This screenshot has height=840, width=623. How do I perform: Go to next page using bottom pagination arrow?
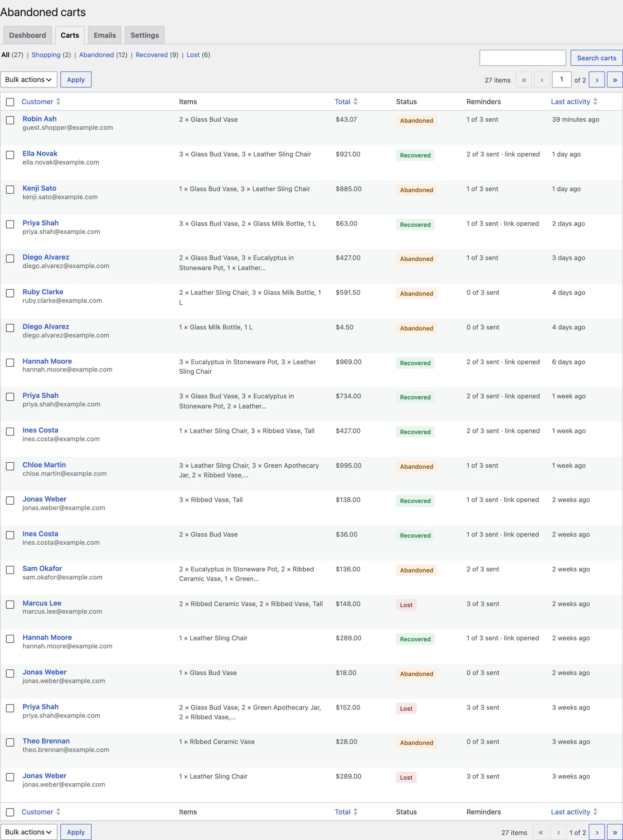[597, 832]
